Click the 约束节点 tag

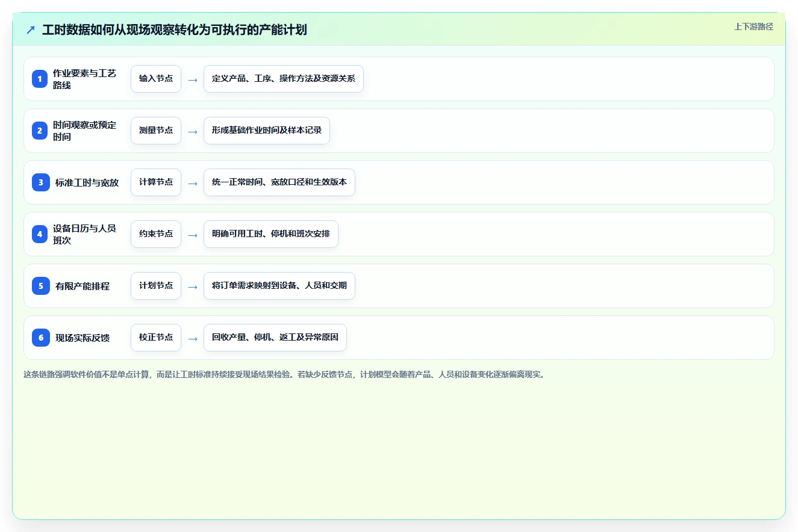156,234
